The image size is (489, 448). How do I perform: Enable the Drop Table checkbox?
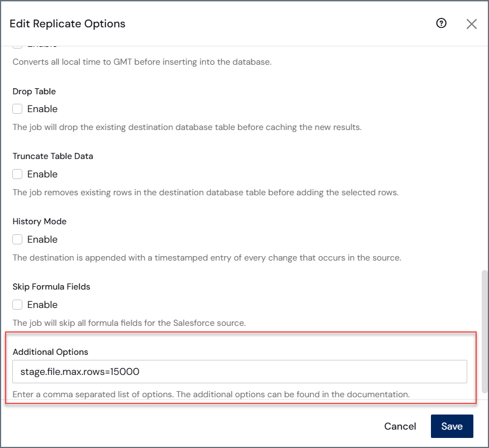coord(17,109)
